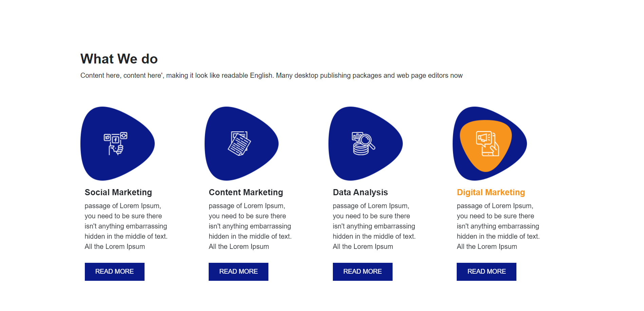Open the Content Marketing heading
The height and width of the screenshot is (311, 644).
click(246, 193)
